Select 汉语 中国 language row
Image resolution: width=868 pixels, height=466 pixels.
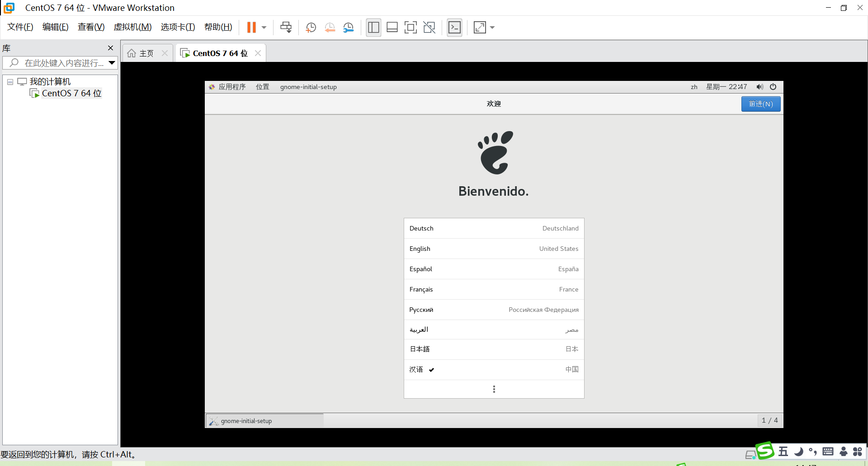494,369
